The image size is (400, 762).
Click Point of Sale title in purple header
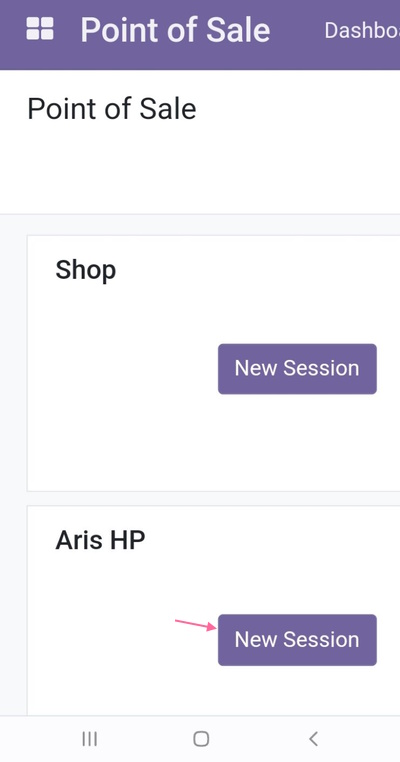click(x=175, y=30)
